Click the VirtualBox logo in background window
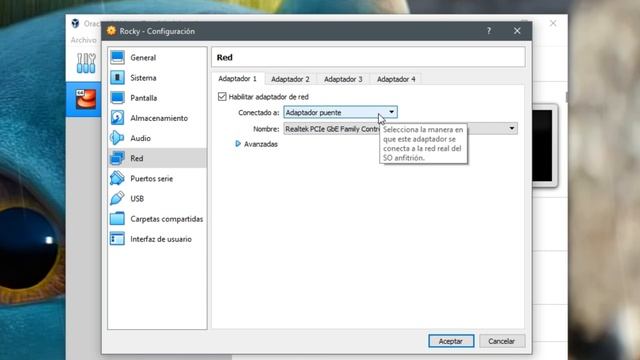Viewport: 640px width, 360px height. pos(76,23)
